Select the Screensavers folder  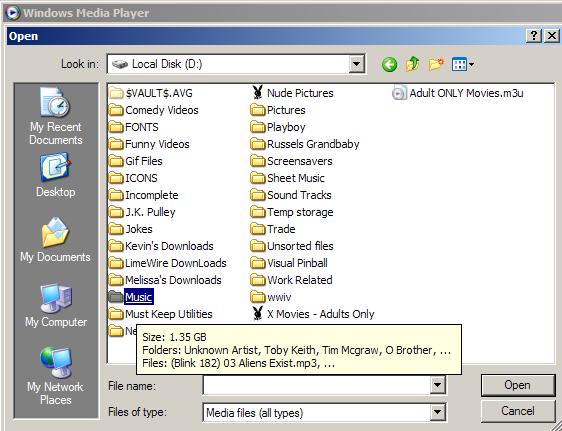tap(291, 161)
